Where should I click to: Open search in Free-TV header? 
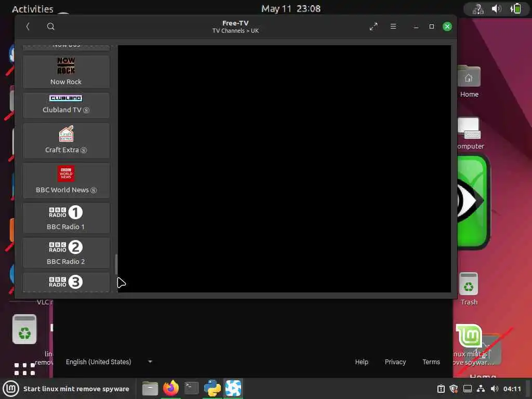[x=50, y=26]
